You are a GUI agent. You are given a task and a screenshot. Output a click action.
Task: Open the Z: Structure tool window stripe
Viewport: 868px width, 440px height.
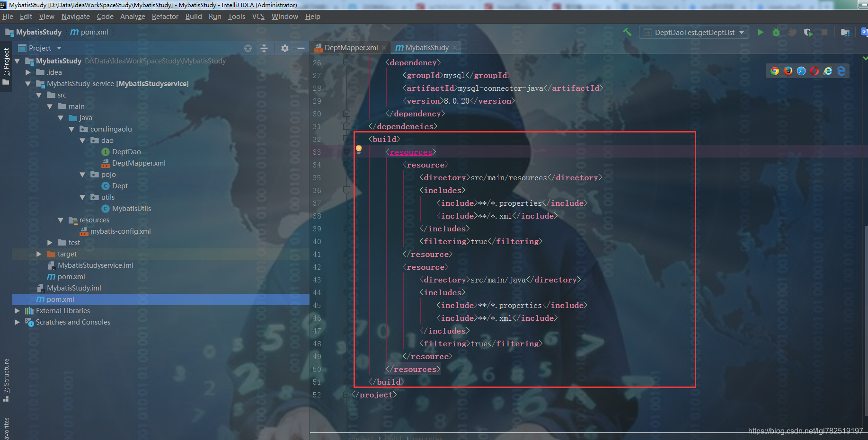(6, 380)
